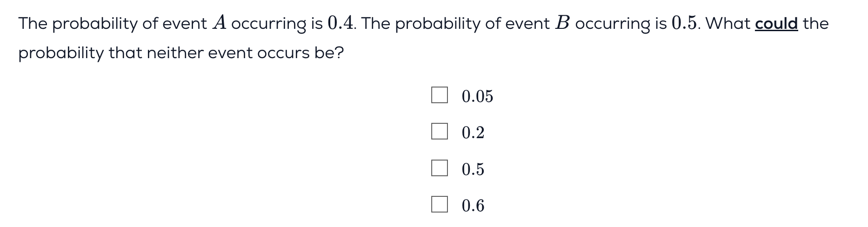Click the 0.05 answer choice label

point(477,96)
